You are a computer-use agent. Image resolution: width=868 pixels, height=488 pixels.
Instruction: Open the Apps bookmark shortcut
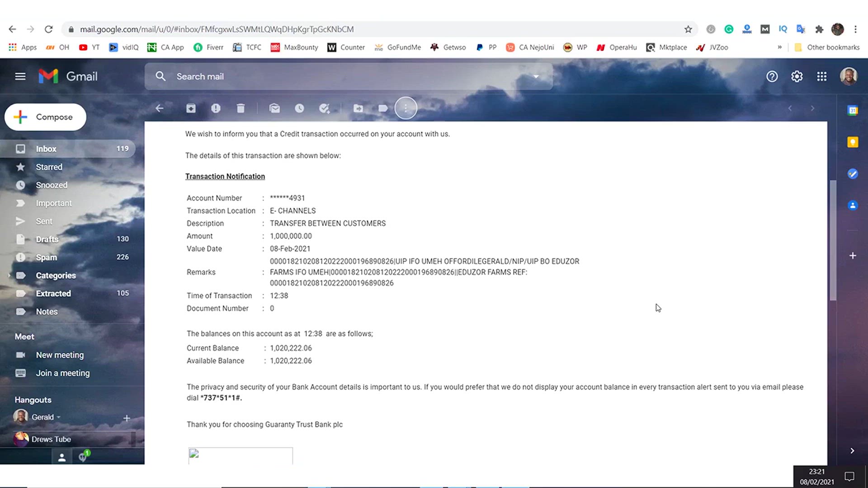click(23, 47)
